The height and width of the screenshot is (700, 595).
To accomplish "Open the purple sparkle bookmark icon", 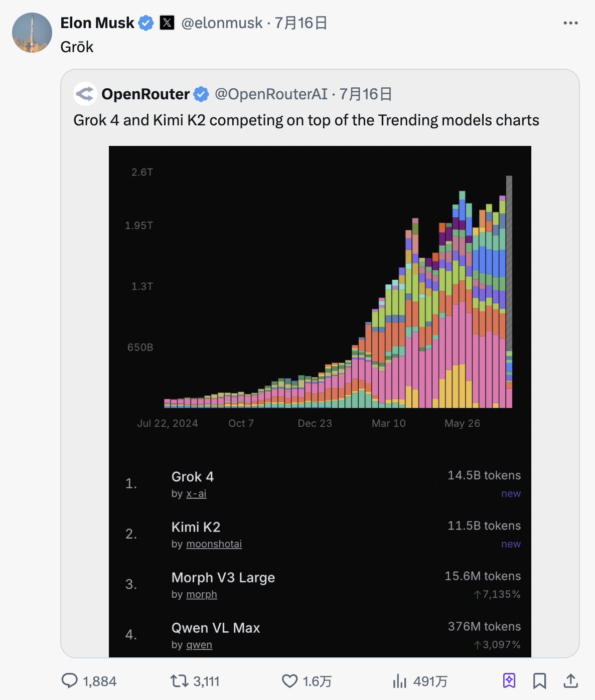I will point(509,680).
